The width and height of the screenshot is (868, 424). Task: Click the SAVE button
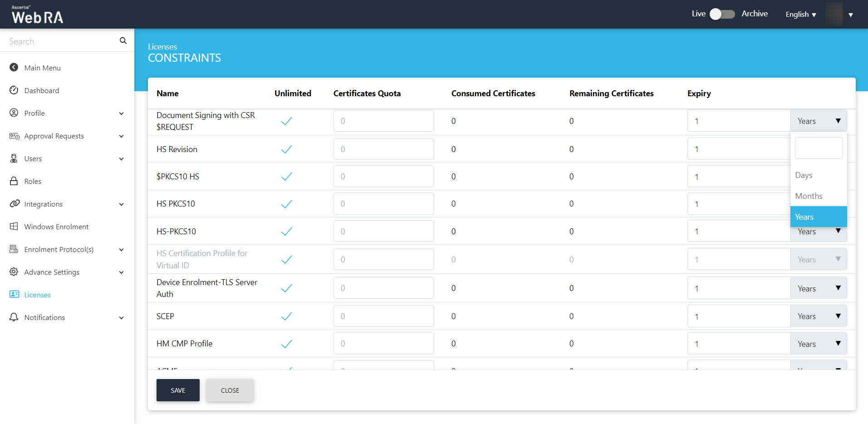pos(178,390)
